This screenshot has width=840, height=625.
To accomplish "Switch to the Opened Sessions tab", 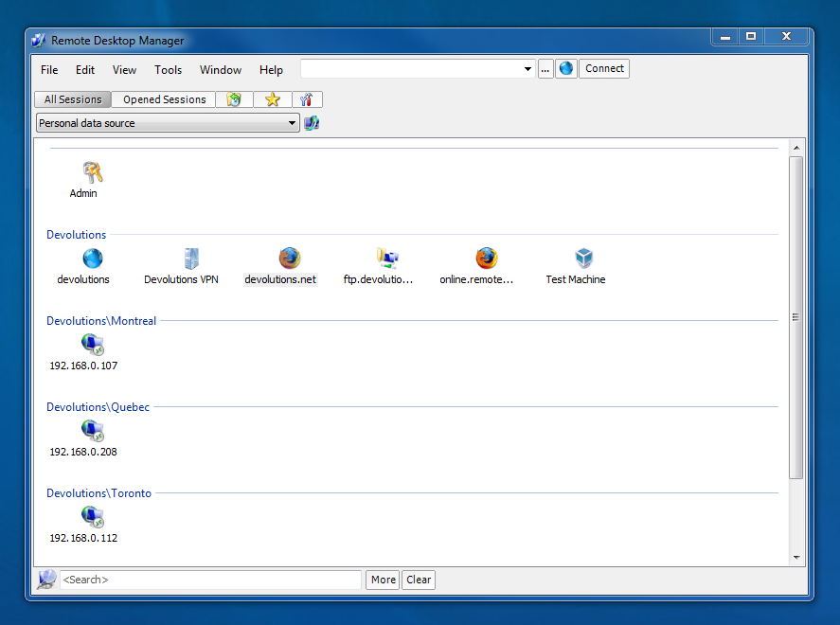I will tap(164, 99).
